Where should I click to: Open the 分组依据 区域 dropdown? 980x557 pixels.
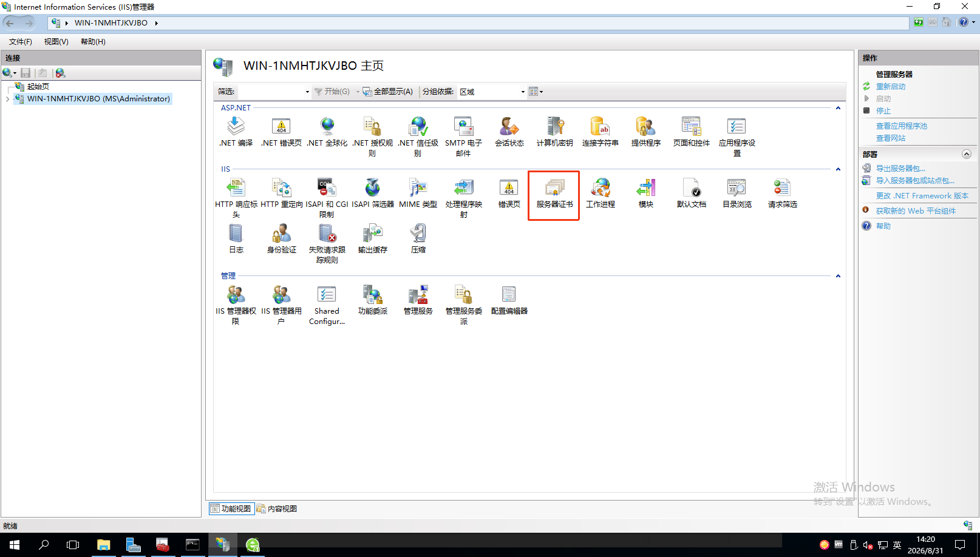click(492, 92)
